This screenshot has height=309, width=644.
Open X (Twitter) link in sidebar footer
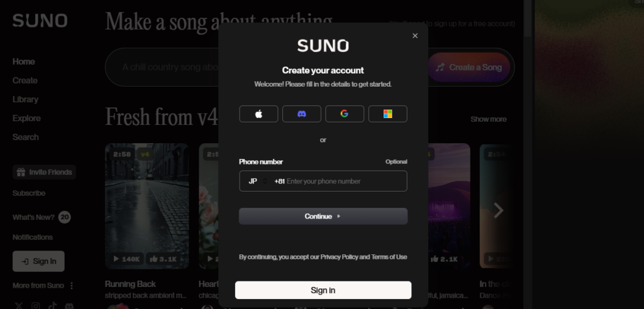pos(18,305)
